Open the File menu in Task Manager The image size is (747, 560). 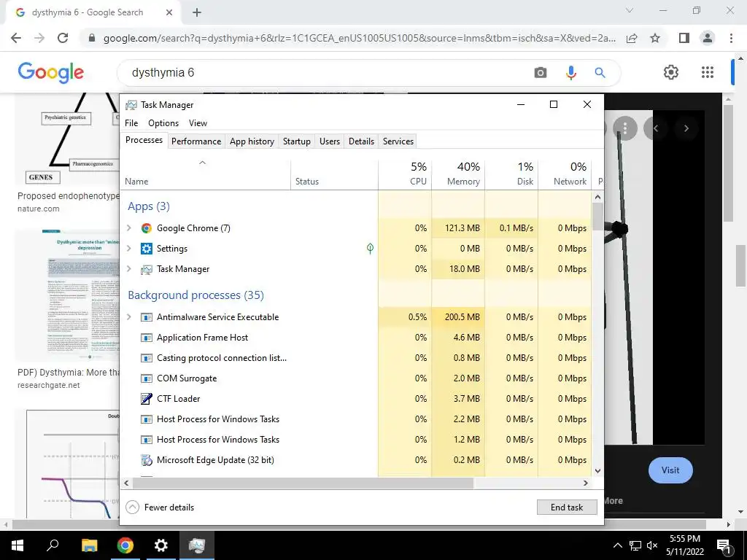[x=131, y=122]
